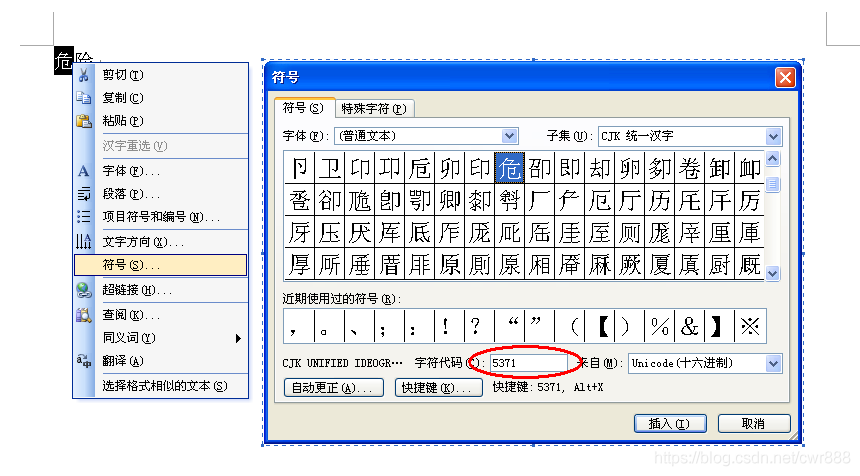
Task: Click the symbol grid scrollbar down arrow
Action: coord(773,272)
